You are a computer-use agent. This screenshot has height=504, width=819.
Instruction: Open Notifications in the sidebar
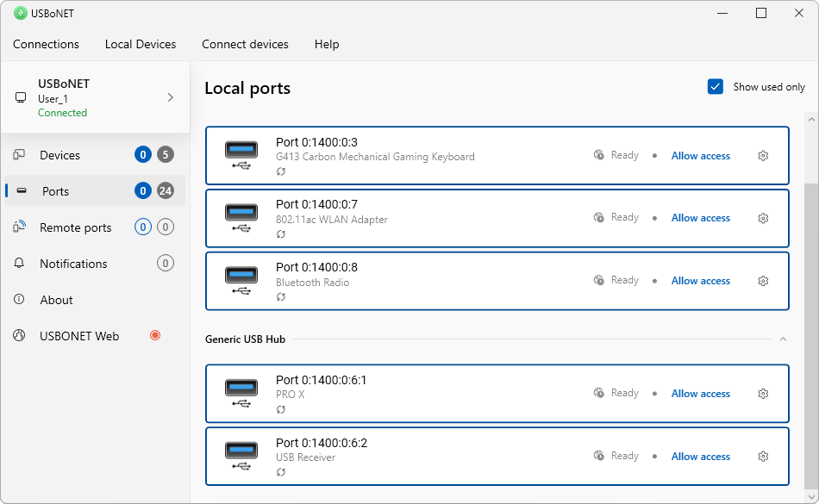pos(73,264)
